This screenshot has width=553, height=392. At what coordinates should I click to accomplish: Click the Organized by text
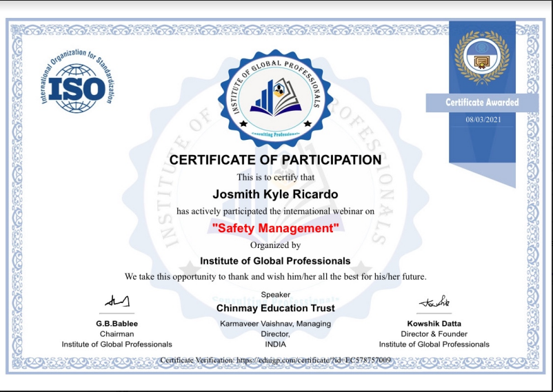coord(275,245)
